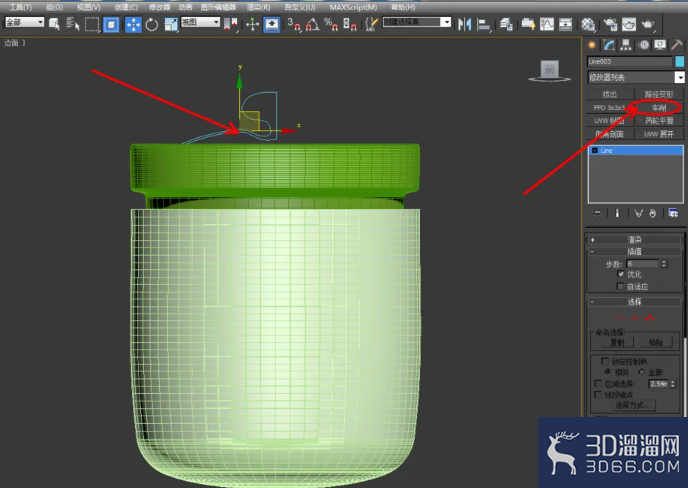This screenshot has height=488, width=688.
Task: Open the 视图(V) menu
Action: click(89, 7)
